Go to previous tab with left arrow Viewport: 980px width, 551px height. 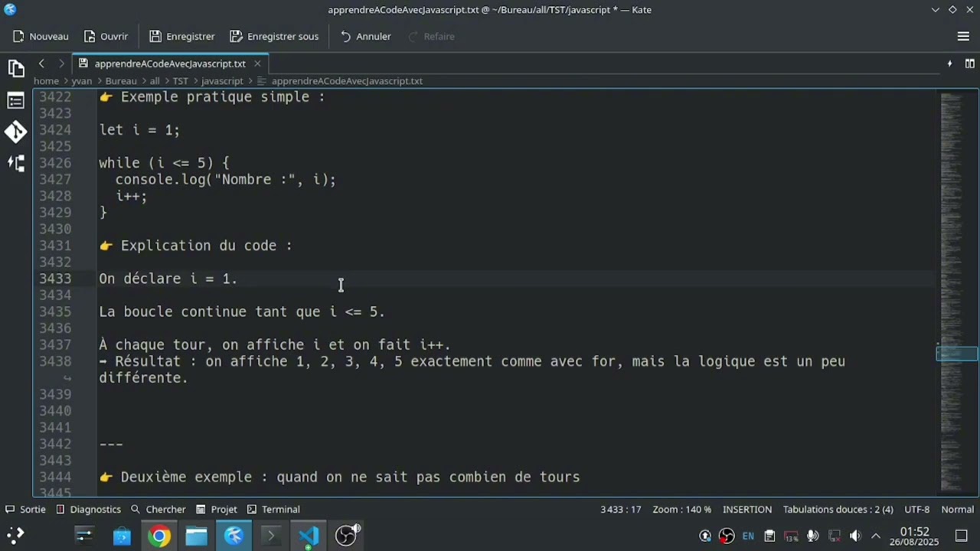click(41, 64)
